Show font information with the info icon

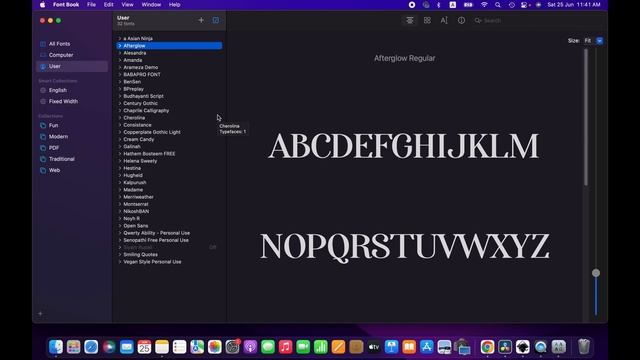click(x=461, y=20)
